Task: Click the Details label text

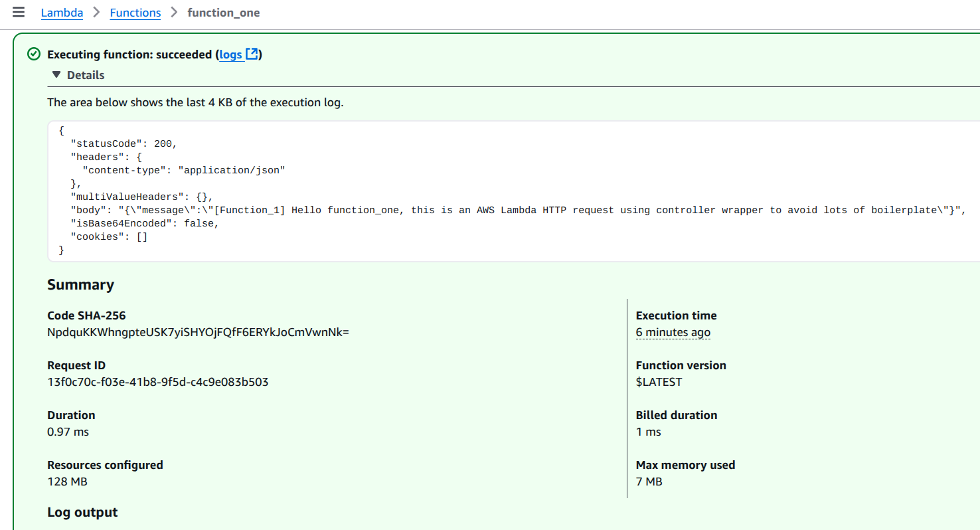Action: click(86, 75)
